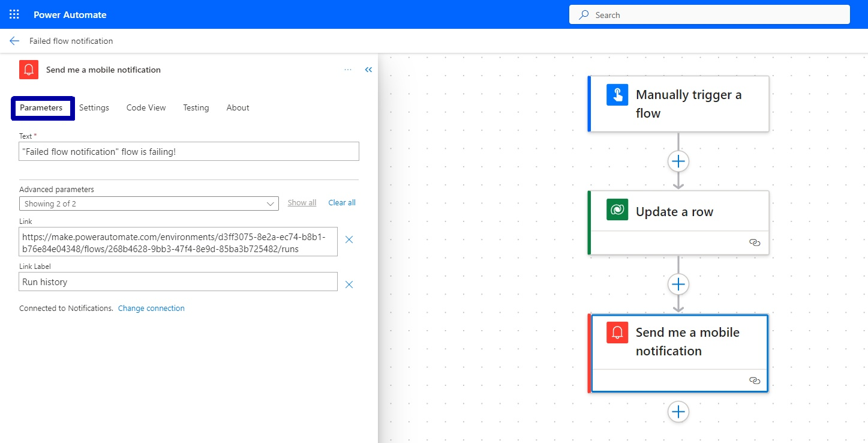Click the panel title Send me a mobile notification

point(103,70)
